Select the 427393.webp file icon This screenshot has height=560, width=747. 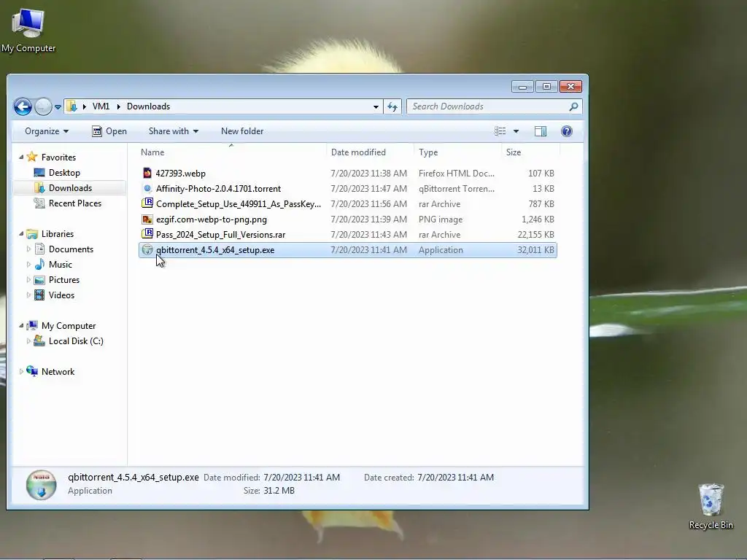[x=147, y=173]
